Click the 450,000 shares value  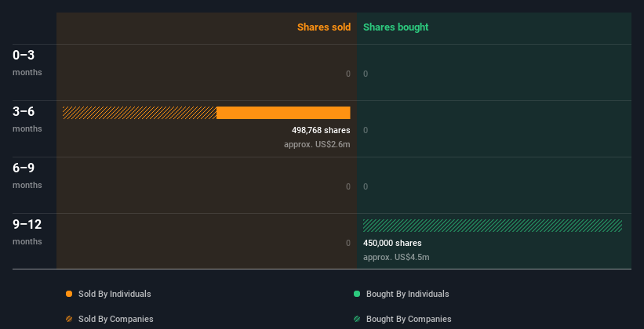point(392,244)
